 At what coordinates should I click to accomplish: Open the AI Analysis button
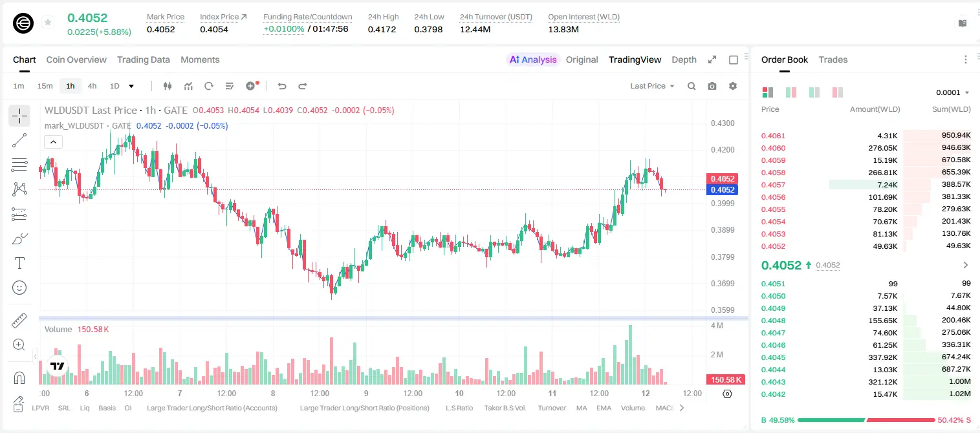click(x=532, y=59)
